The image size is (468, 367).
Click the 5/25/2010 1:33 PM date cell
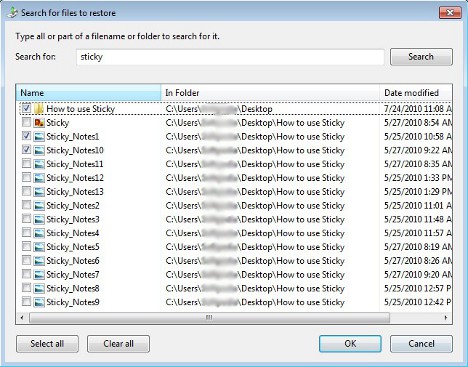pyautogui.click(x=418, y=178)
